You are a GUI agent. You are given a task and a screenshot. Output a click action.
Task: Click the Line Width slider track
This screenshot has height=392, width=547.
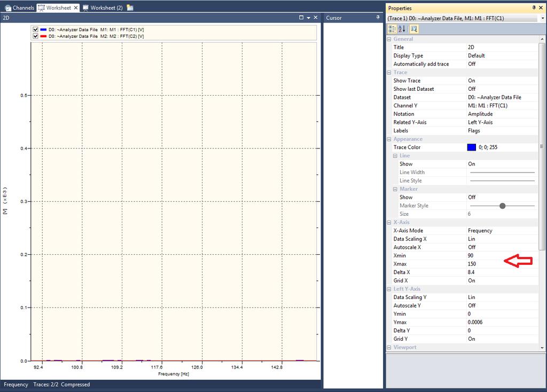point(502,173)
